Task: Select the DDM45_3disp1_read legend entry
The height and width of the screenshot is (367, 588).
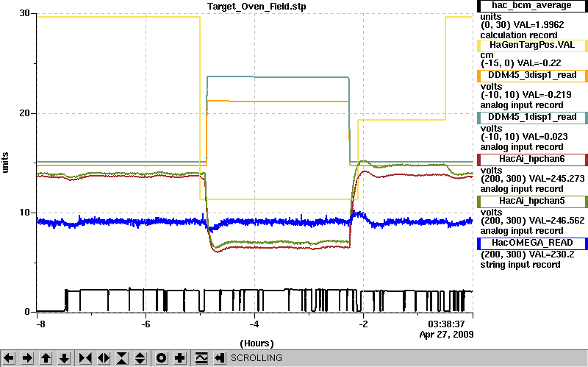Action: [532, 76]
